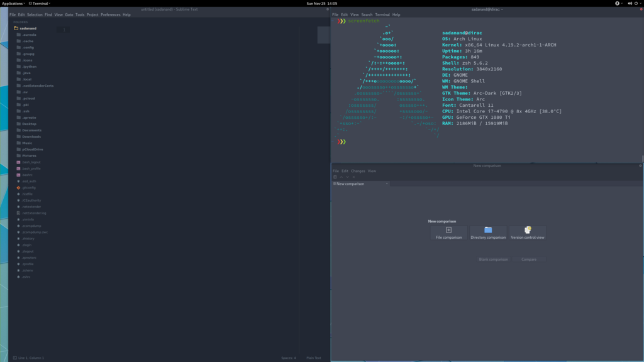This screenshot has width=644, height=362.
Task: Open Meld's Changes menu
Action: click(358, 171)
